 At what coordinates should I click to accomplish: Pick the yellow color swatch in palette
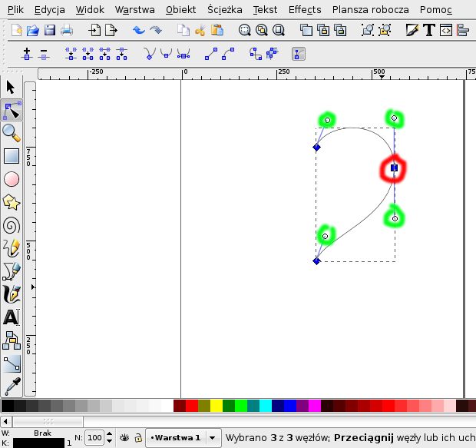tap(217, 405)
